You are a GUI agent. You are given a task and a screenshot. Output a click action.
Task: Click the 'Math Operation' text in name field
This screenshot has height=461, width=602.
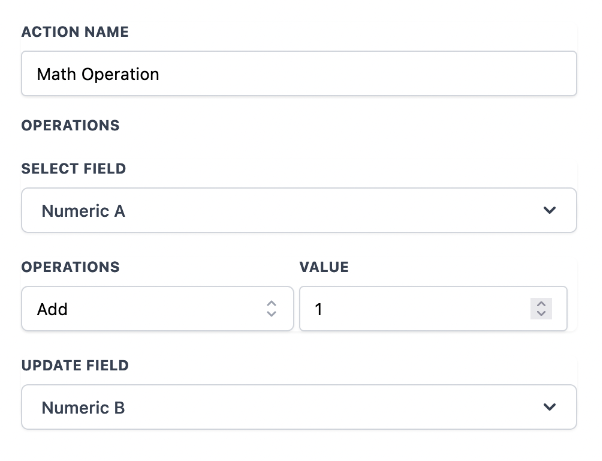click(98, 74)
